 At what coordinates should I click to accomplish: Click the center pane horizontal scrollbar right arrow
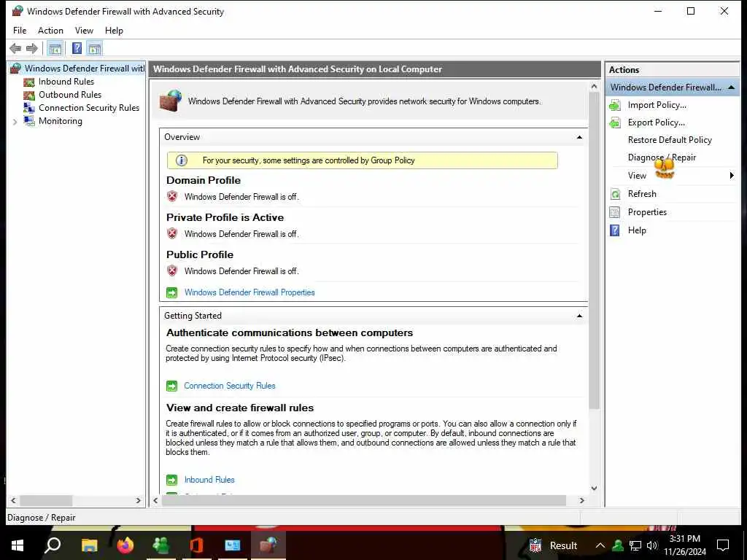pyautogui.click(x=581, y=500)
